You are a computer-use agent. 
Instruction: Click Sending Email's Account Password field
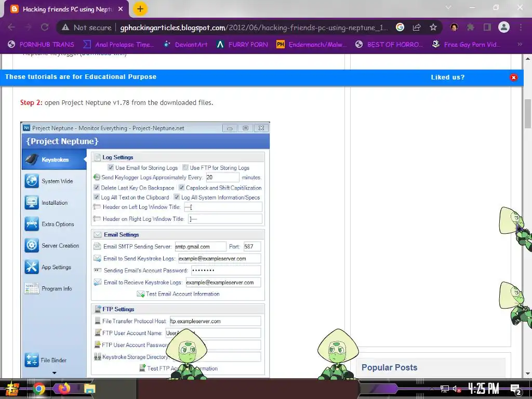225,270
